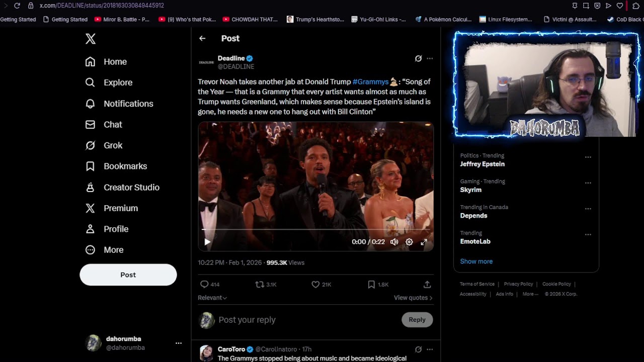Click the video progress bar
Screen dimensions: 644x362
(315, 229)
